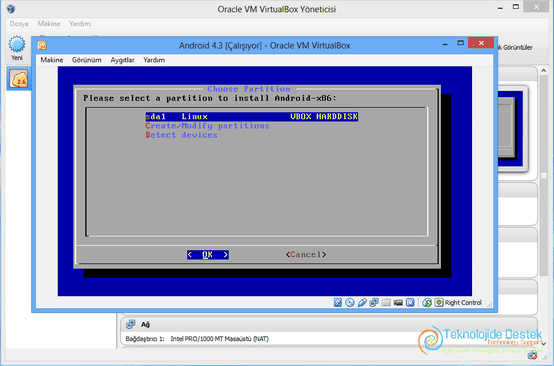Click the video capture status icon
This screenshot has height=366, width=554.
tap(398, 302)
